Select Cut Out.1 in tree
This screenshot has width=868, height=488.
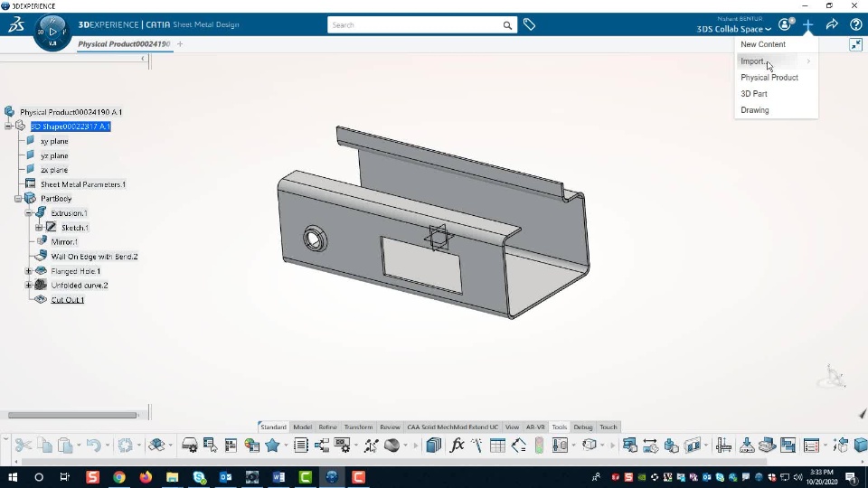click(68, 300)
